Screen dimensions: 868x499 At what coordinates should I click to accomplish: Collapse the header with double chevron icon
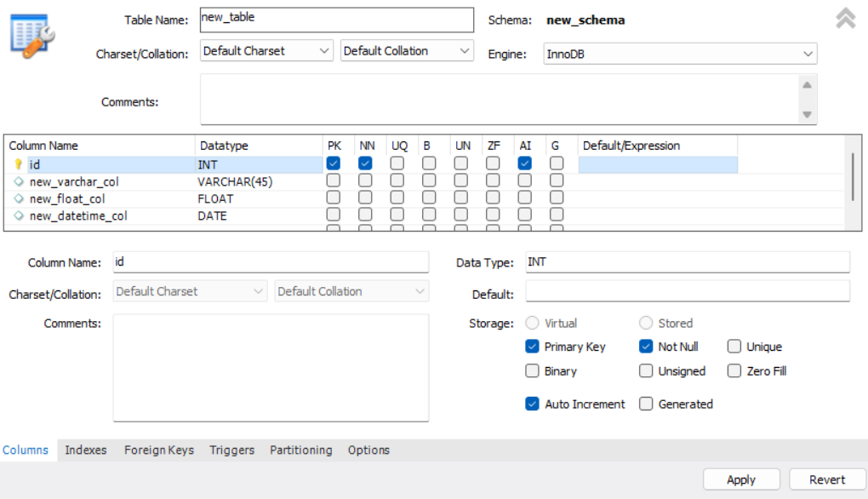pos(845,18)
